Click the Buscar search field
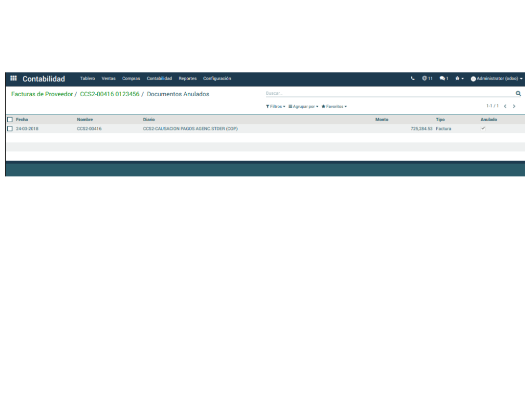Screen dimensions: 532x399 pyautogui.click(x=390, y=94)
